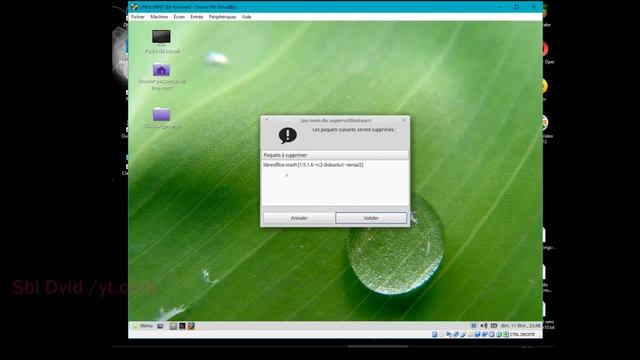Open Poste de travail desktop icon
The width and height of the screenshot is (640, 360).
point(162,42)
